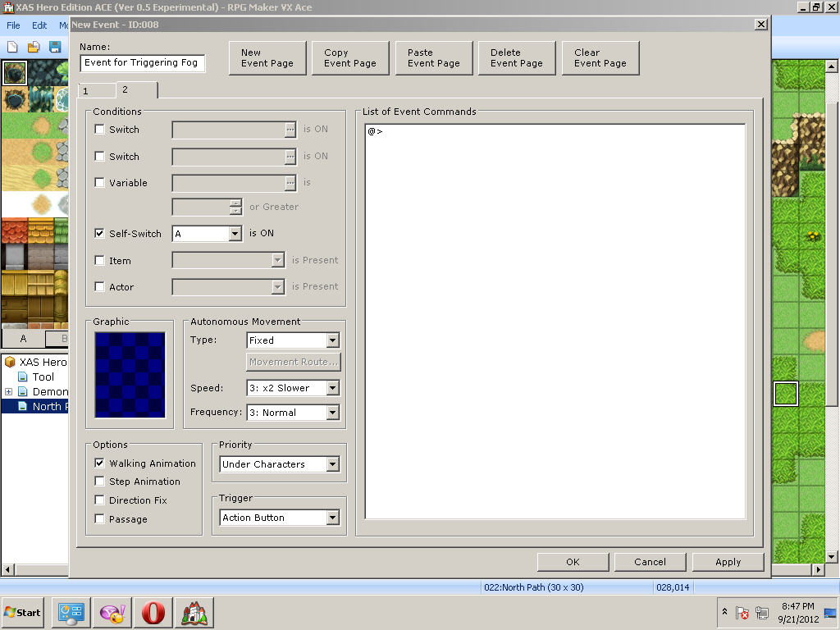Enable the Walking Animation checkbox
Image resolution: width=840 pixels, height=630 pixels.
coord(100,463)
